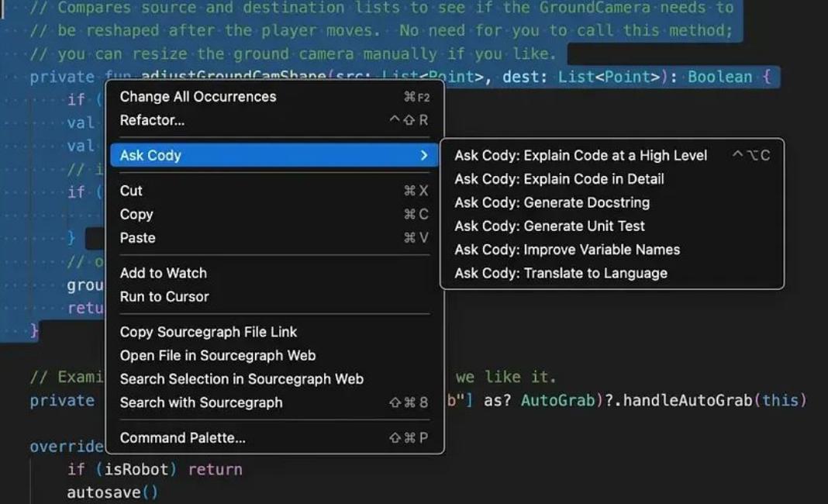Select Ask Cody: Explain Code at a High Level

coord(612,155)
